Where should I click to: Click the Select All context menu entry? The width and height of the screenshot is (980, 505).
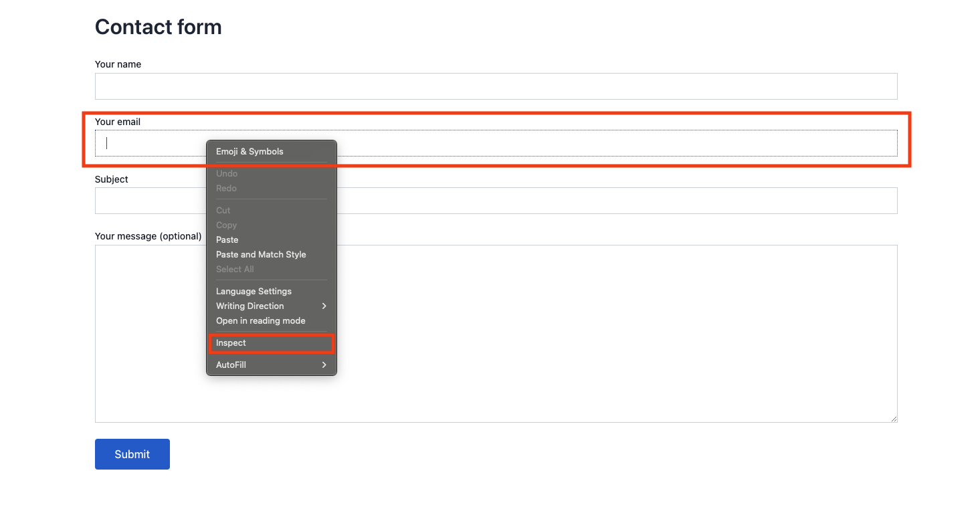(x=272, y=269)
